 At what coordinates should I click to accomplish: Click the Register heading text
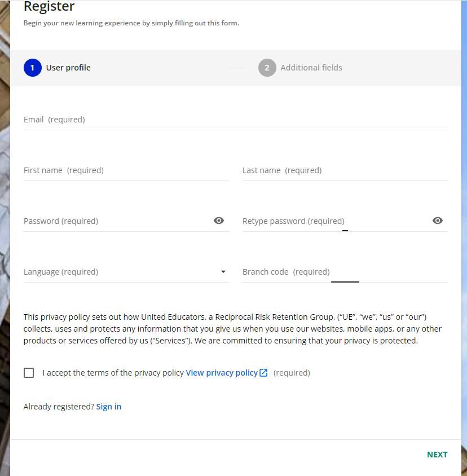coord(49,6)
